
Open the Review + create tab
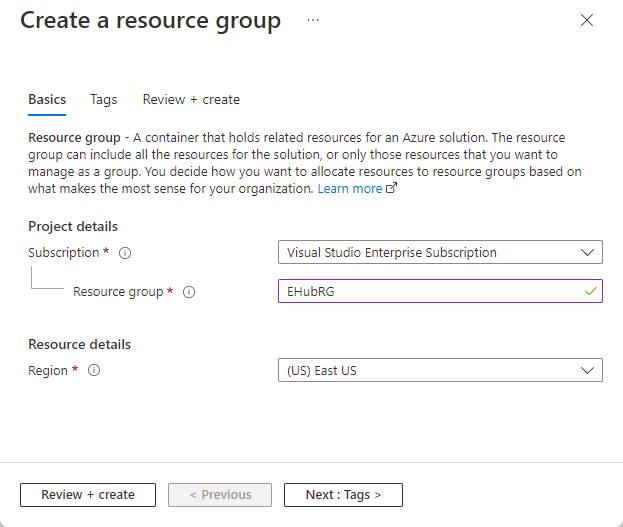coord(191,99)
